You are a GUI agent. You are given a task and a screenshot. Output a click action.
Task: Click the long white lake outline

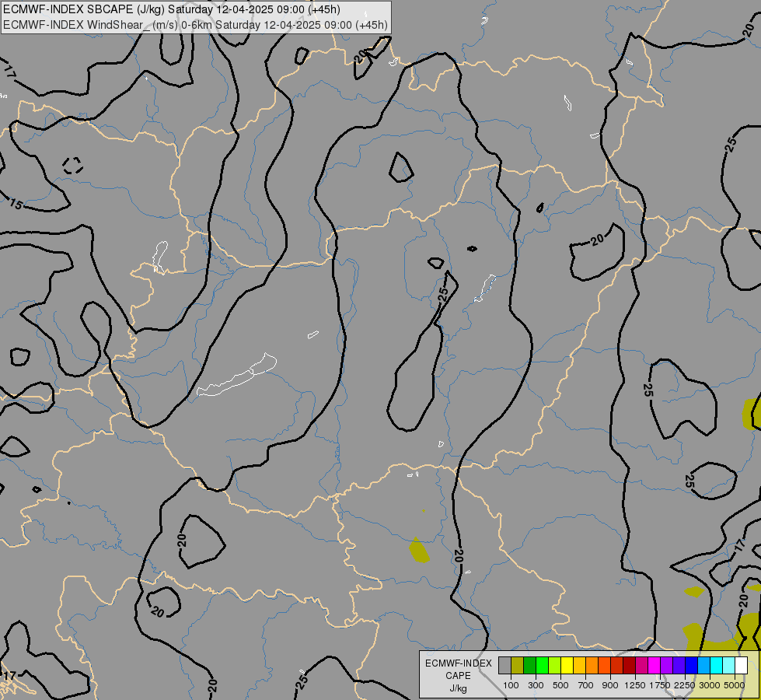click(x=237, y=376)
